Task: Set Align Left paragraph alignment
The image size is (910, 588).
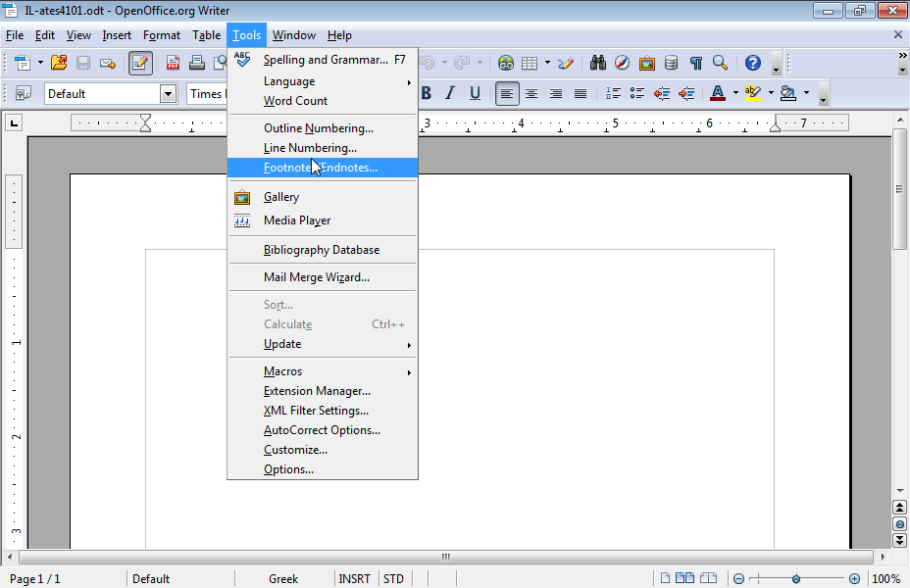Action: click(507, 93)
